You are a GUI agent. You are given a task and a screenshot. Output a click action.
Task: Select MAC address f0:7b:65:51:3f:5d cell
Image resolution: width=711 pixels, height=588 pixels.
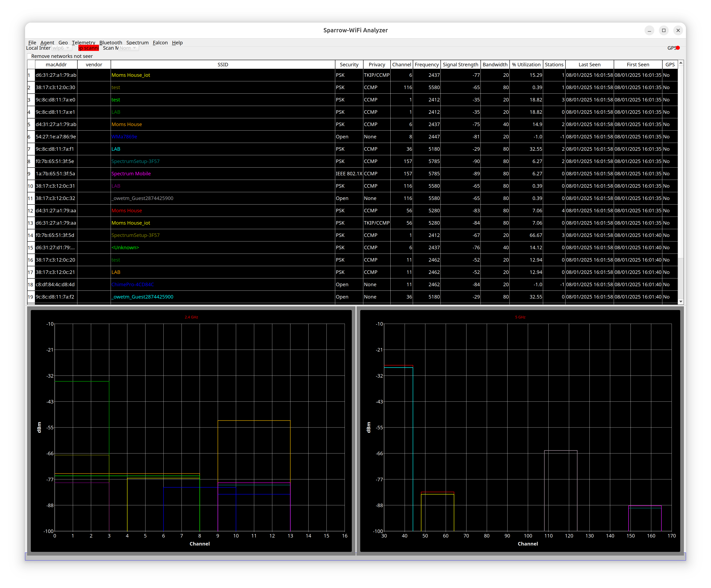tap(56, 235)
